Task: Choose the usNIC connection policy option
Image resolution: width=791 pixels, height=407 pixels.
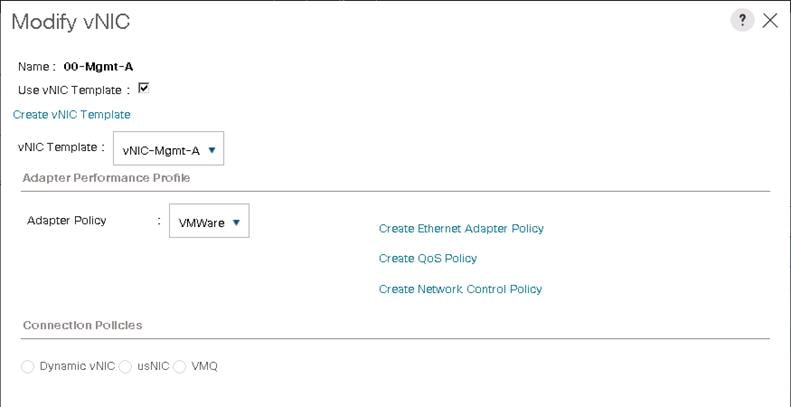Action: tap(126, 367)
